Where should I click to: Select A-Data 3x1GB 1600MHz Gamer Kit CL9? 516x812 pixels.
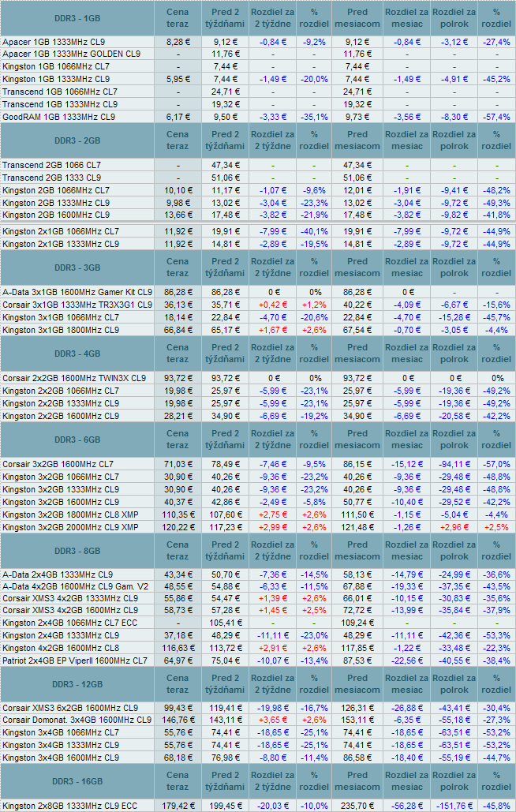[x=77, y=292]
